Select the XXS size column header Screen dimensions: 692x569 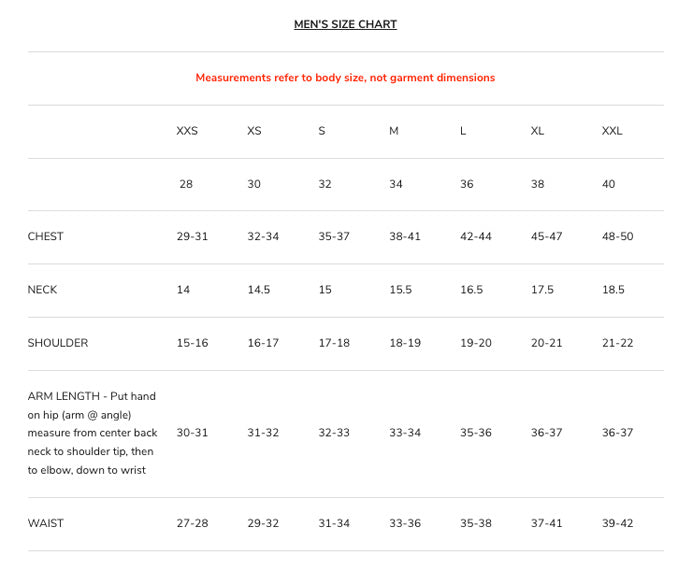click(187, 131)
